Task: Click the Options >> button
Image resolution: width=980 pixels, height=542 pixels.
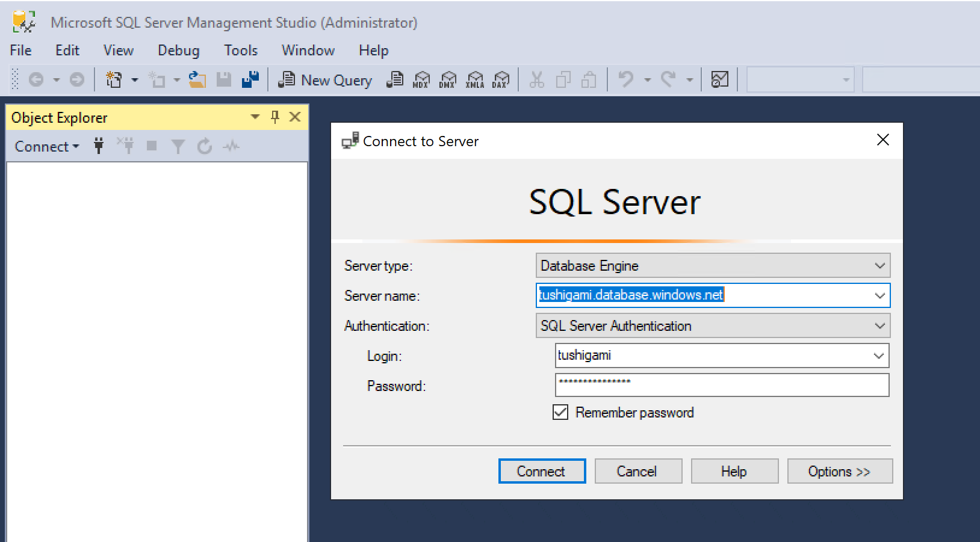Action: pos(839,472)
